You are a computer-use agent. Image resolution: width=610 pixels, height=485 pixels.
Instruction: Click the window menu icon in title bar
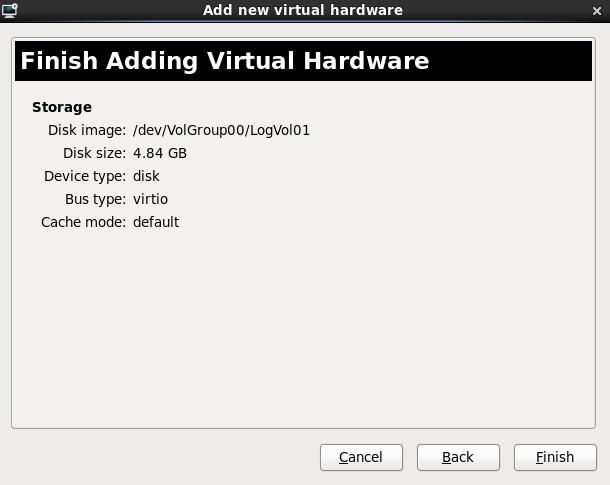10,10
